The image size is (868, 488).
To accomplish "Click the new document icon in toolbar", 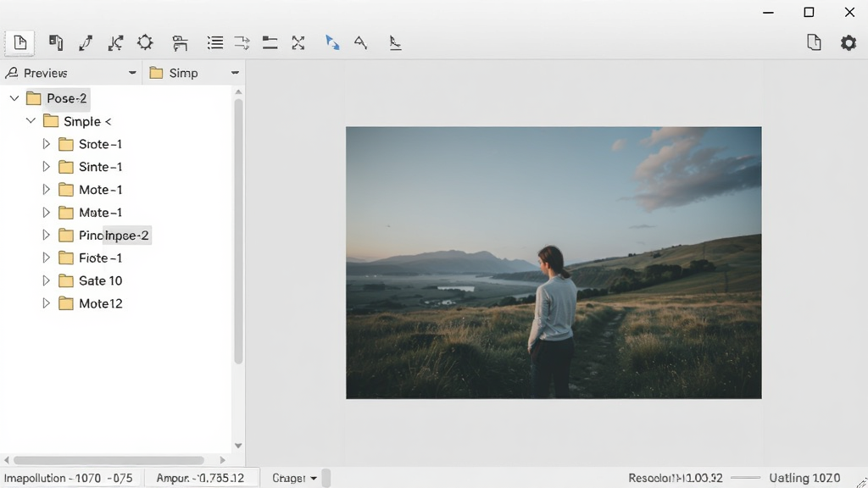I will (20, 42).
